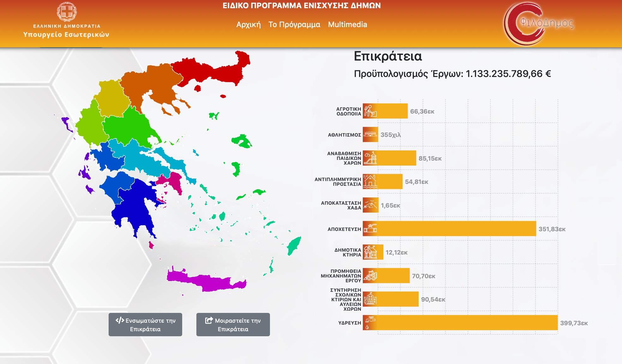622x364 pixels.
Task: Click the ΑΠΟΧΕΤΕΥΣΗ category label
Action: [x=344, y=229]
